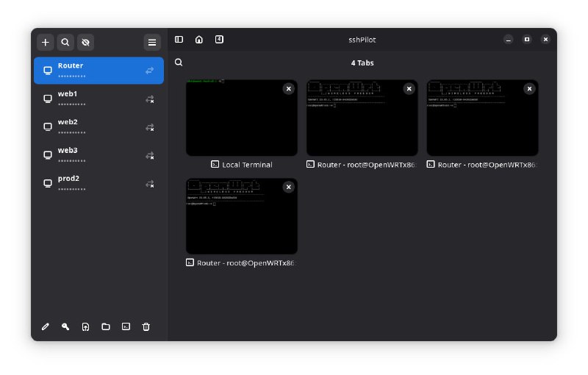
Task: Open SSH key manager with key icon
Action: [65, 326]
